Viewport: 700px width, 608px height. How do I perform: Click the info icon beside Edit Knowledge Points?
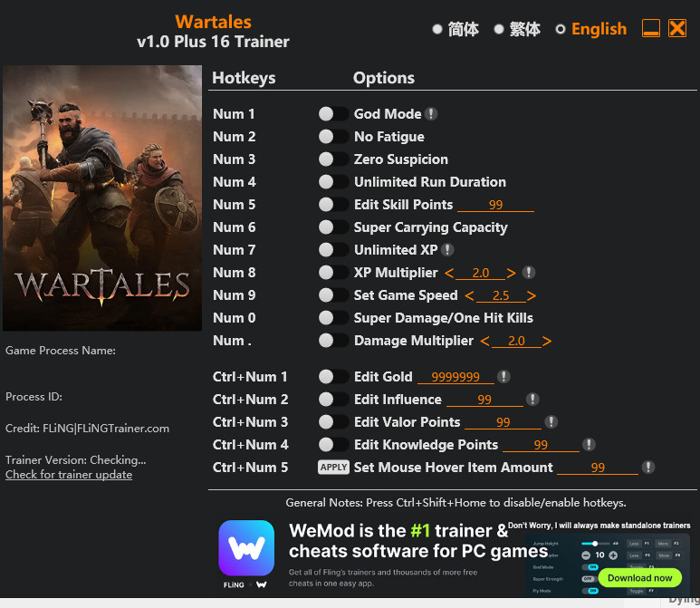pos(589,445)
